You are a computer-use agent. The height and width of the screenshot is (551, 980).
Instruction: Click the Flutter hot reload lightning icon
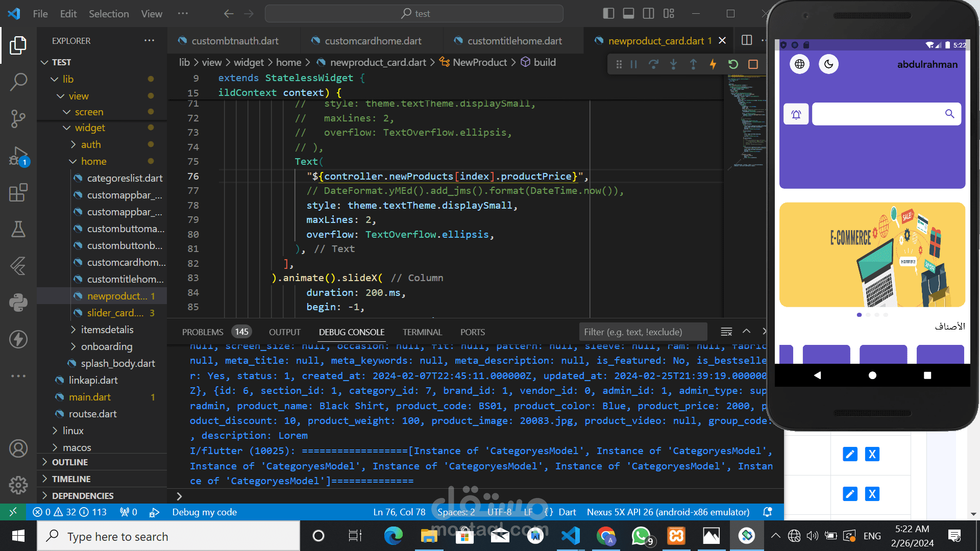pyautogui.click(x=713, y=64)
